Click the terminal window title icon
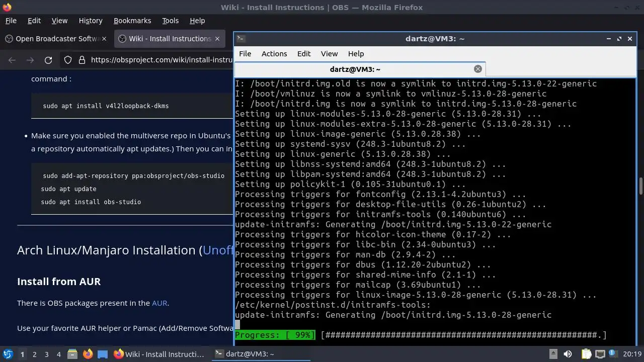The height and width of the screenshot is (362, 644). pos(240,38)
